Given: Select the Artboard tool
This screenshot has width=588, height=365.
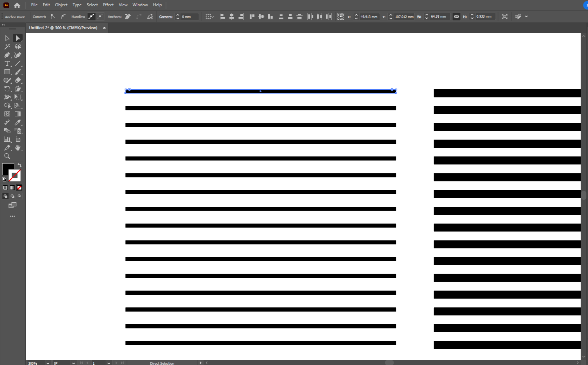Looking at the screenshot, I should [x=18, y=139].
